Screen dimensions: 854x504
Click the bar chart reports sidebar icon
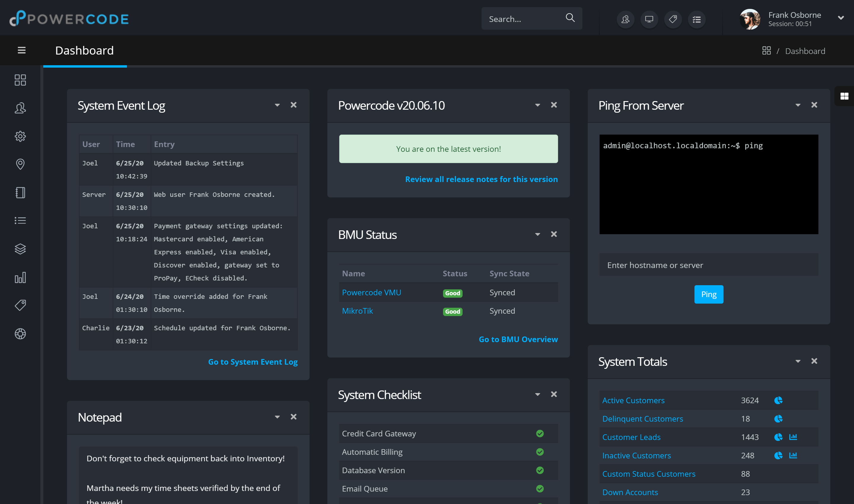click(x=20, y=277)
